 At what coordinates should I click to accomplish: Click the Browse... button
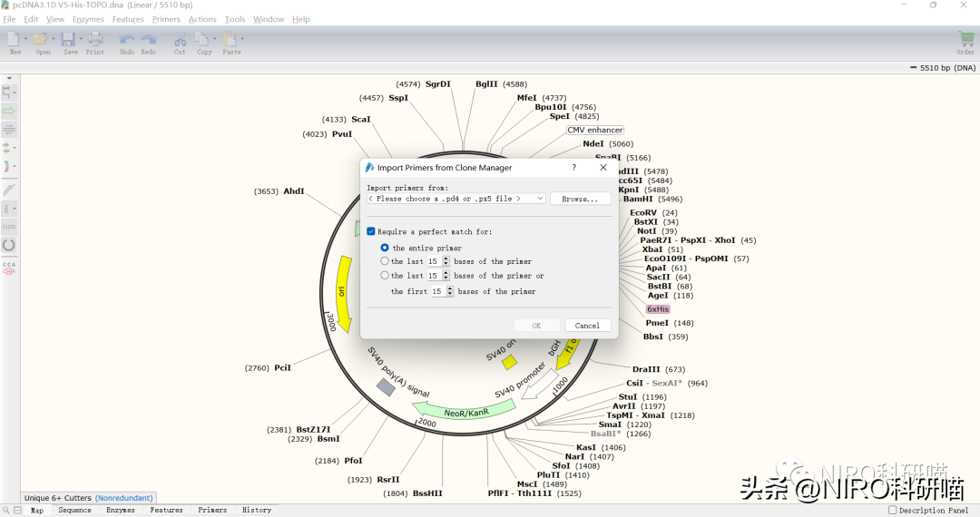pos(580,199)
